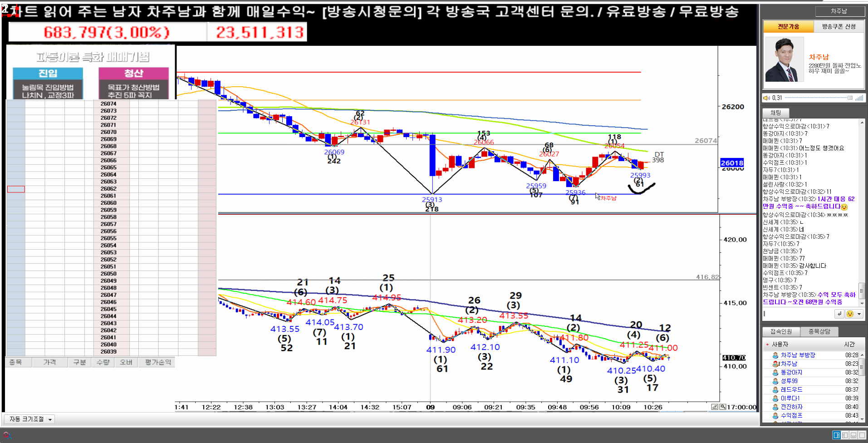Select the full-view layout icon
This screenshot has height=443, width=868.
(862, 435)
